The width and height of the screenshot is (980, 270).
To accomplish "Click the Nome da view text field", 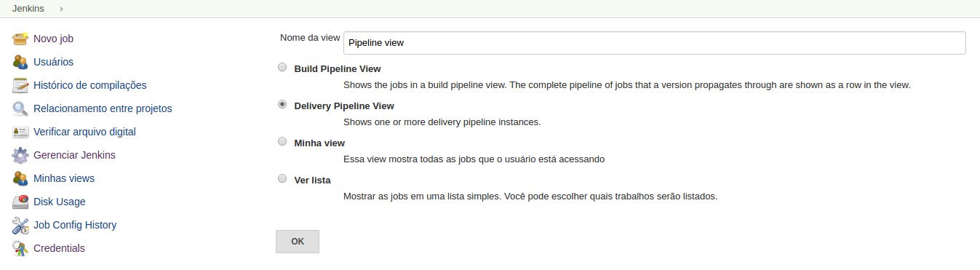I will (x=655, y=43).
